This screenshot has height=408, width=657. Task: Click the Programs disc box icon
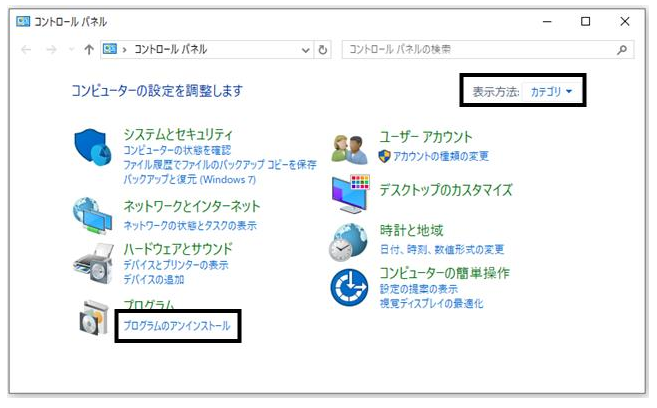pyautogui.click(x=94, y=318)
